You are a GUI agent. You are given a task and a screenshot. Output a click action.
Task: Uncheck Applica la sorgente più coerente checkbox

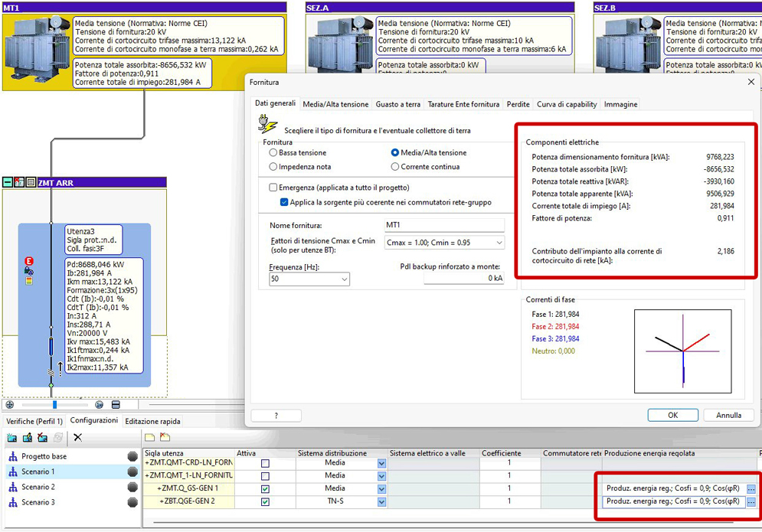(x=284, y=202)
